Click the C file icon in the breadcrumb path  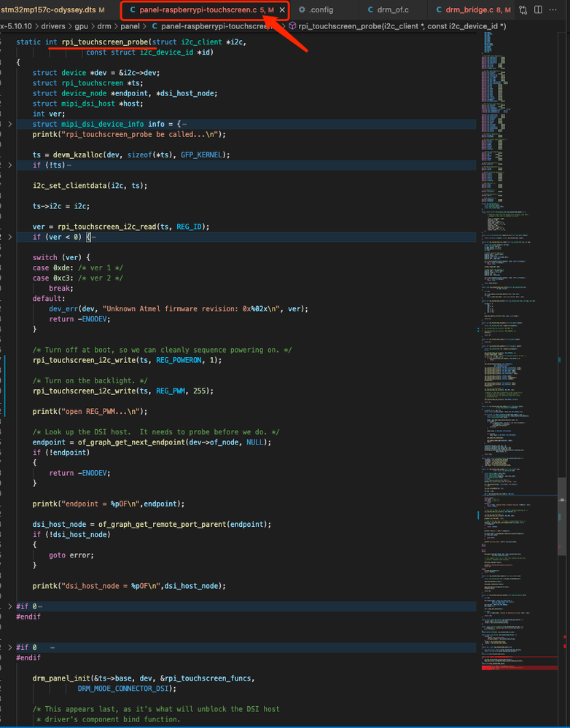tap(155, 26)
